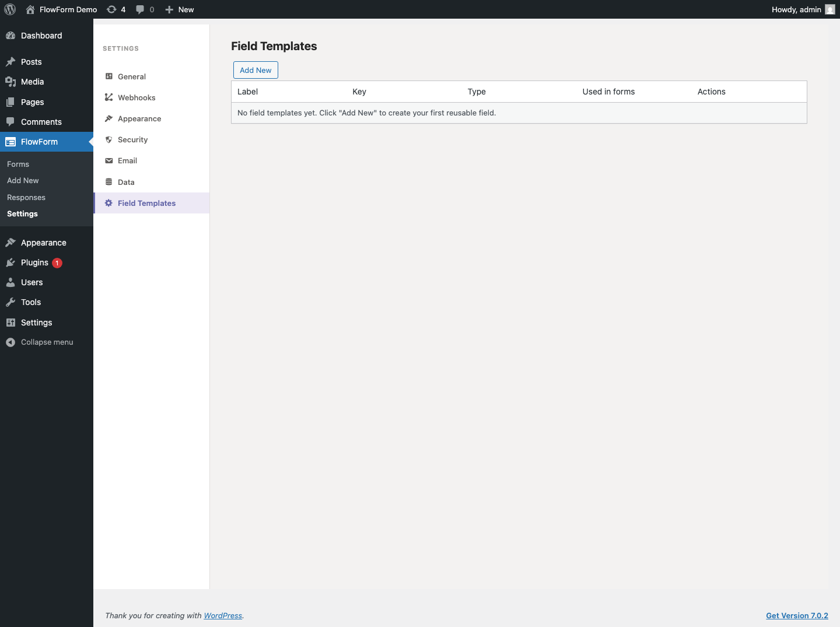Click the Media icon in sidebar
This screenshot has width=840, height=627.
(x=10, y=82)
